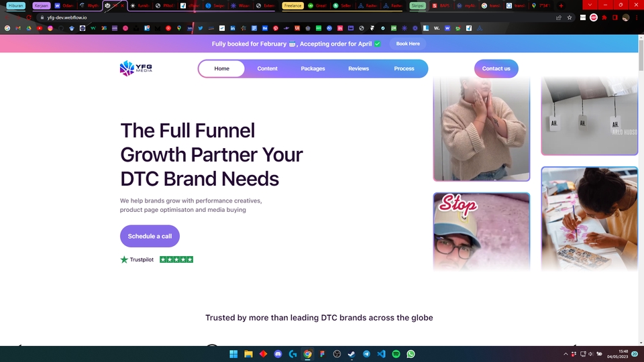Switch to the furnib browser tab

coord(140,6)
